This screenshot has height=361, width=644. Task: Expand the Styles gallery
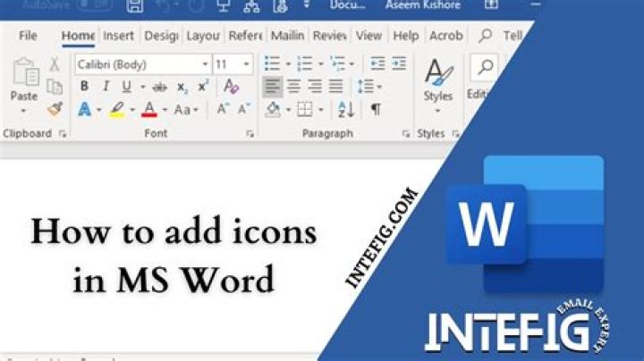(437, 112)
